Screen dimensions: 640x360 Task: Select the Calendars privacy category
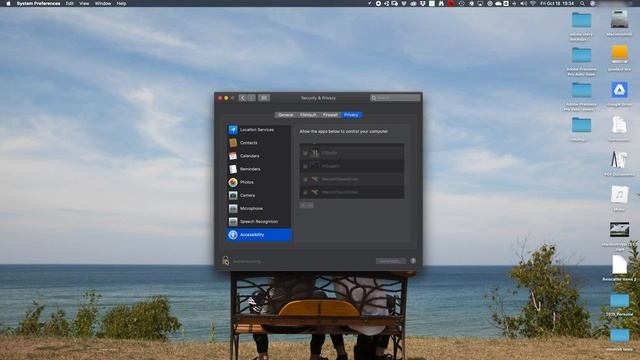(258, 156)
